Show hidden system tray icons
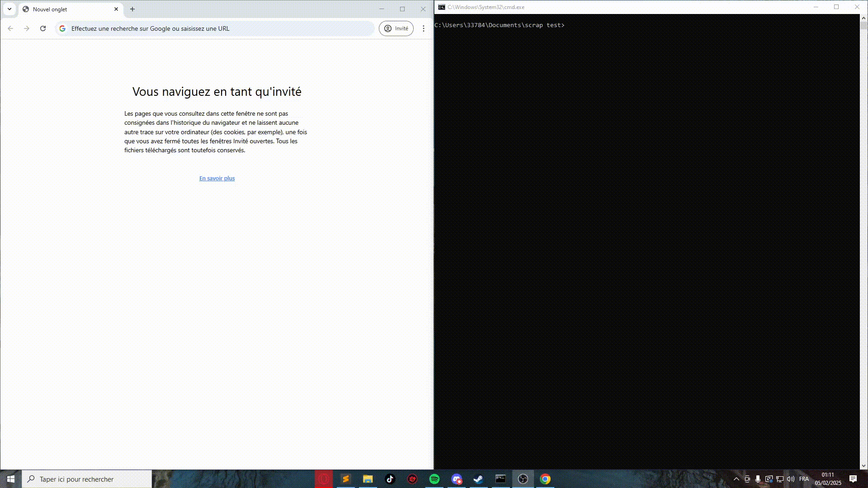The width and height of the screenshot is (868, 488). point(736,479)
